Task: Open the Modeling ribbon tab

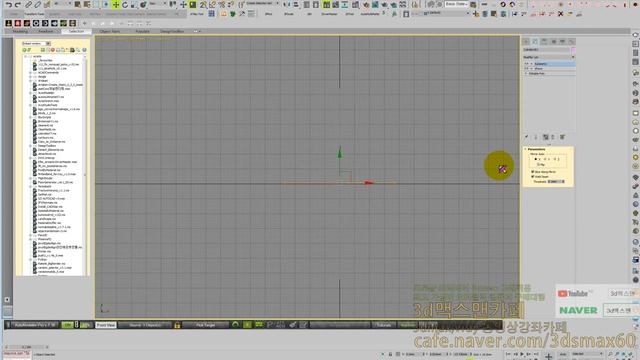Action: [x=20, y=31]
